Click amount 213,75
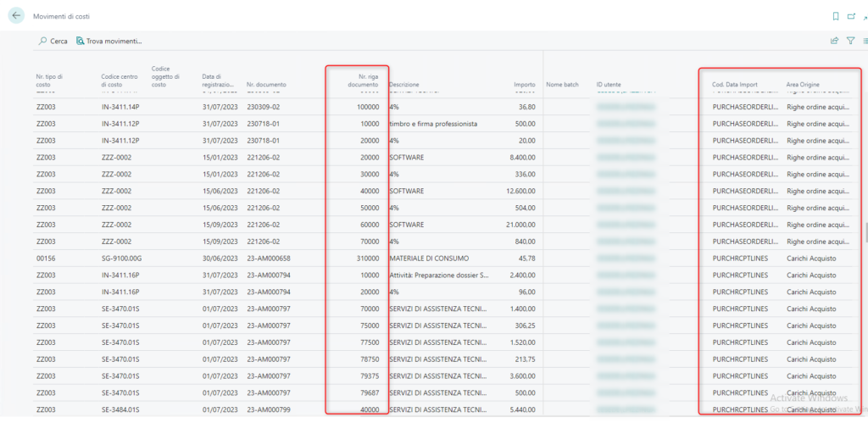 coord(526,359)
